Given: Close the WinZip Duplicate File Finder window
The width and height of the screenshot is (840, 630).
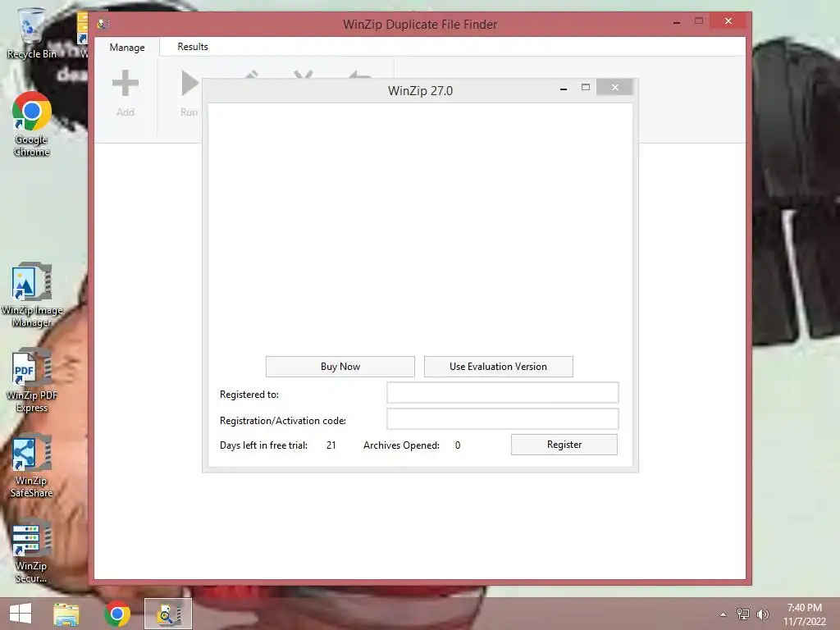Looking at the screenshot, I should 728,21.
